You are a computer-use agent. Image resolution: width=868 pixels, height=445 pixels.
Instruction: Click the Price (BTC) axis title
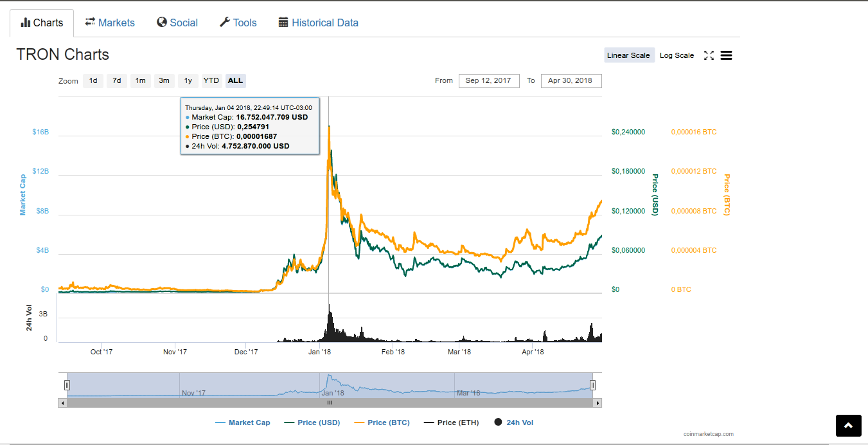click(x=727, y=195)
